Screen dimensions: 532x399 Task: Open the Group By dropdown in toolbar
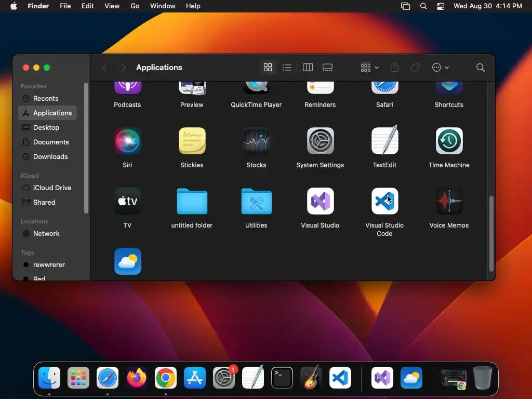(369, 67)
